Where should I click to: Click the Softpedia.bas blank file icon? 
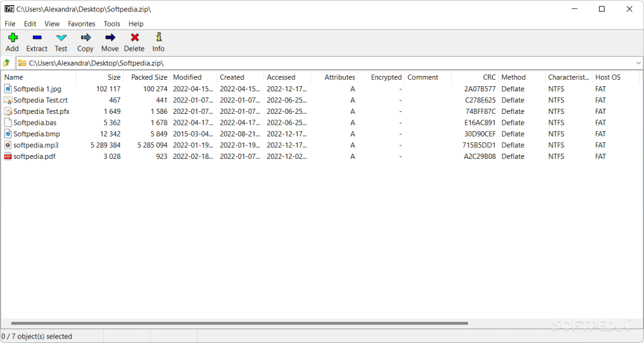pos(8,122)
